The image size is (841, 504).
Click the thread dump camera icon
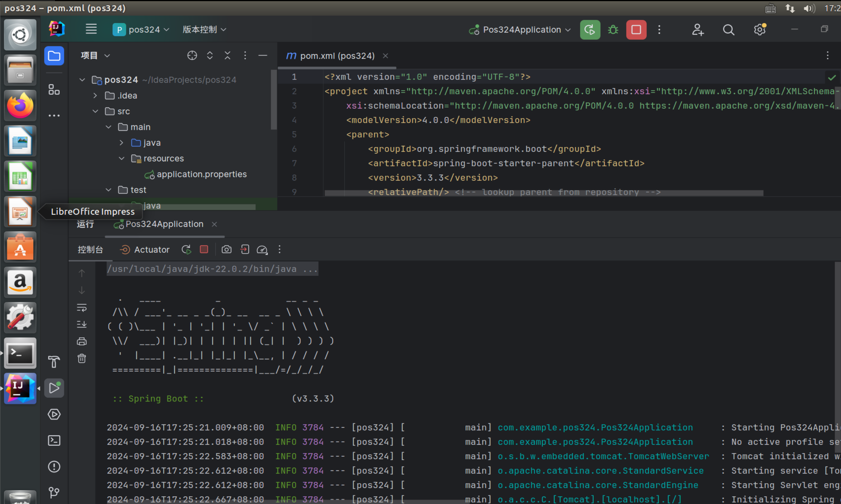point(226,250)
